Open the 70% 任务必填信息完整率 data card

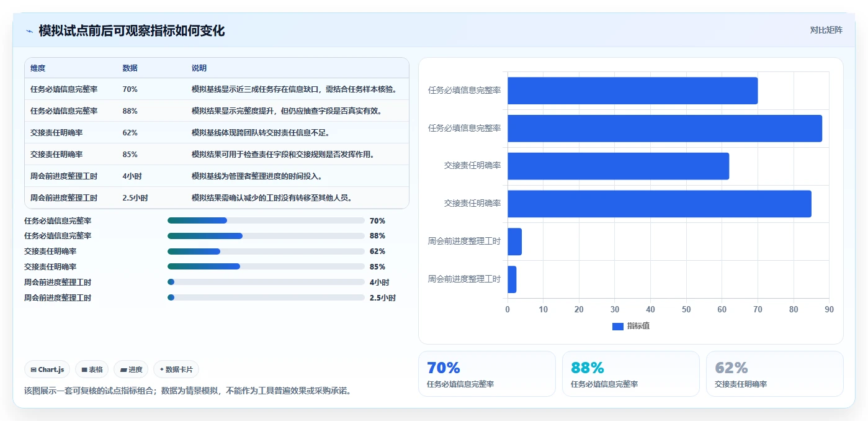pyautogui.click(x=487, y=374)
